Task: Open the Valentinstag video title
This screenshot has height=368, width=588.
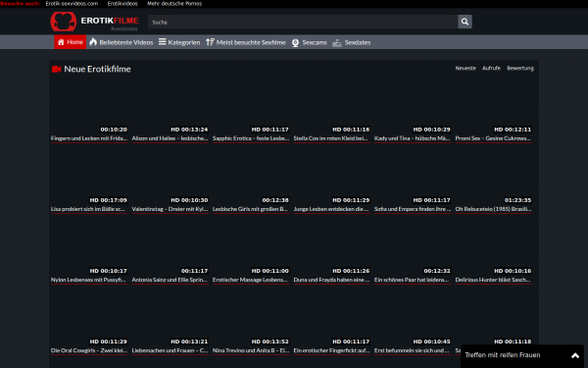Action: coord(170,209)
